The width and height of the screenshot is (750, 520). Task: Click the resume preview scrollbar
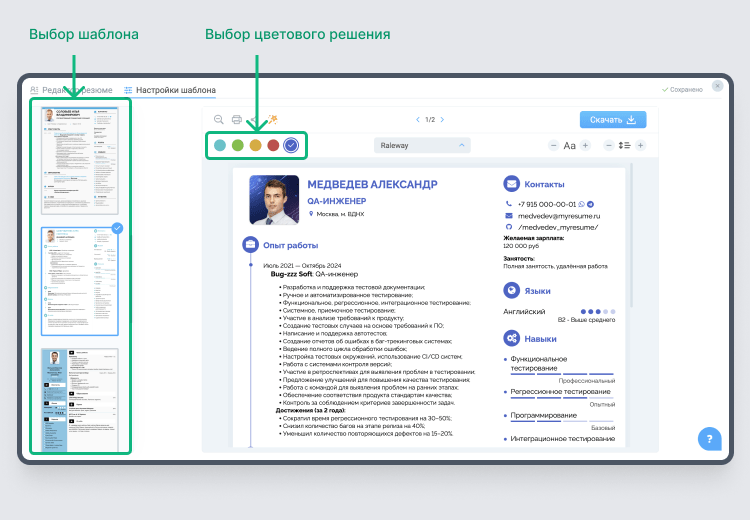631,234
